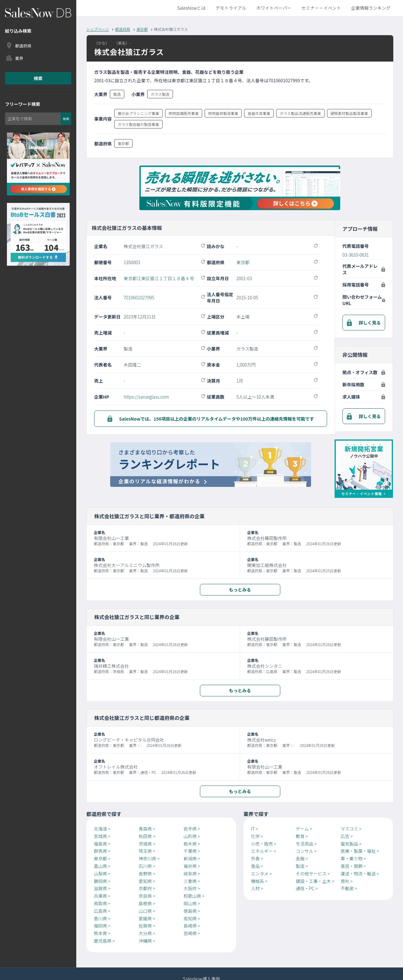Screen dimensions: 403x980
Task: Open the 新規開拓営業 seminar banner
Action: (x=363, y=469)
